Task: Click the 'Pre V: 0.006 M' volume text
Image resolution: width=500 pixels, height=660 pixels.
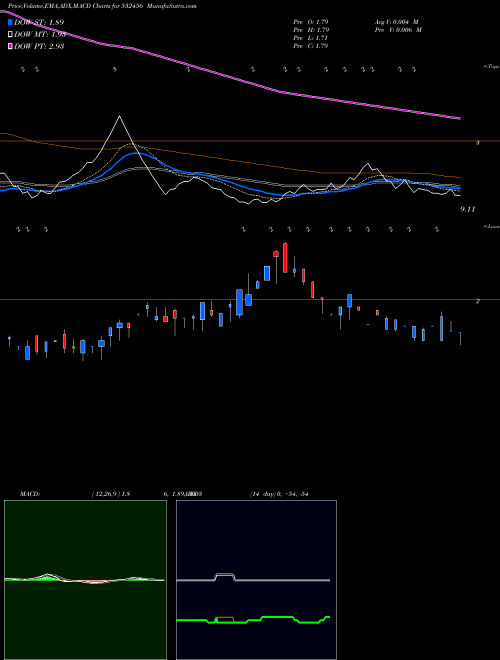Action: (399, 30)
